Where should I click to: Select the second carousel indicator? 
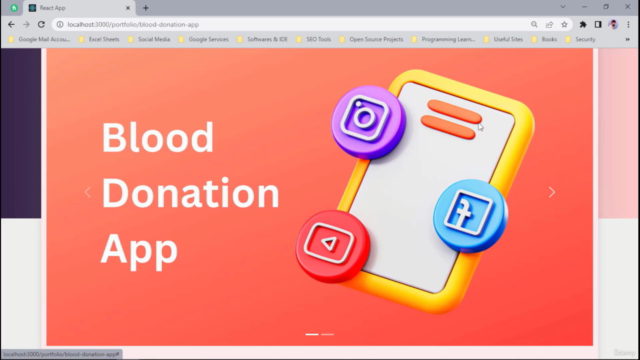tap(327, 334)
